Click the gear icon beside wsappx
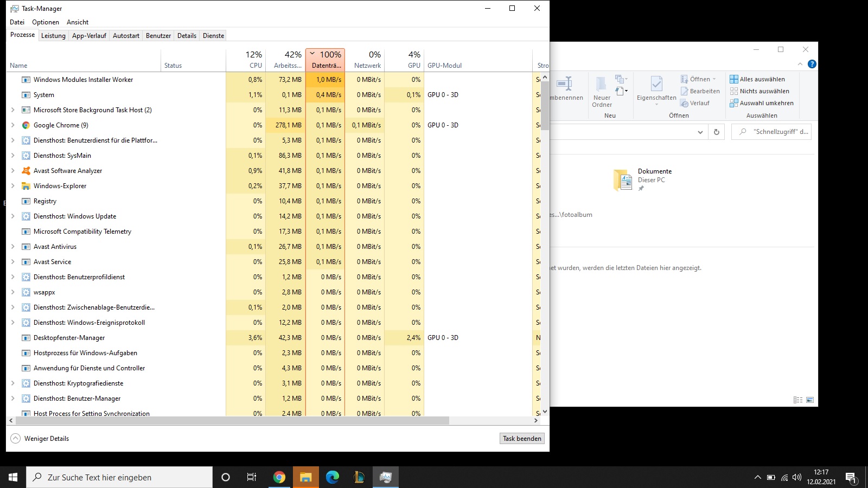This screenshot has width=868, height=488. pyautogui.click(x=25, y=292)
